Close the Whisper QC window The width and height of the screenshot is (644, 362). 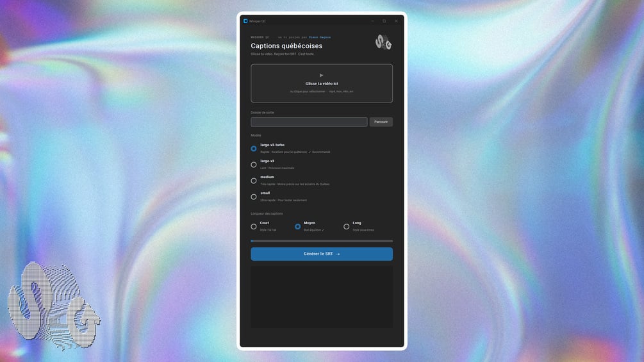pyautogui.click(x=396, y=21)
